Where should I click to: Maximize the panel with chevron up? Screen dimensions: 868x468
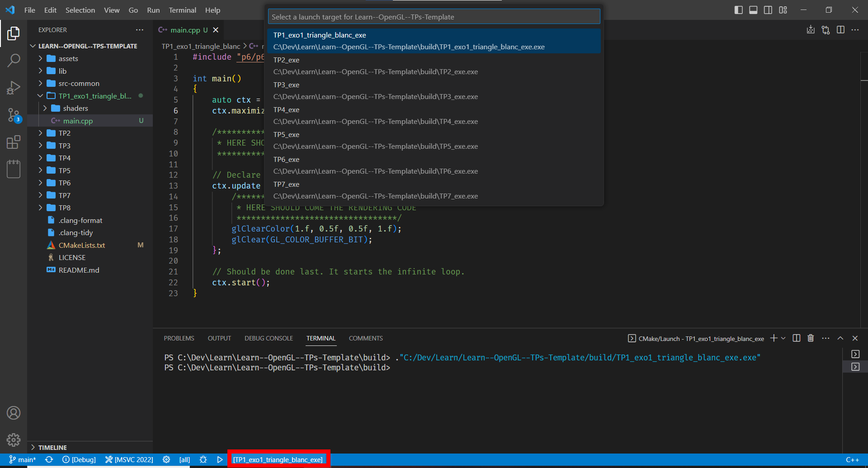[840, 338]
